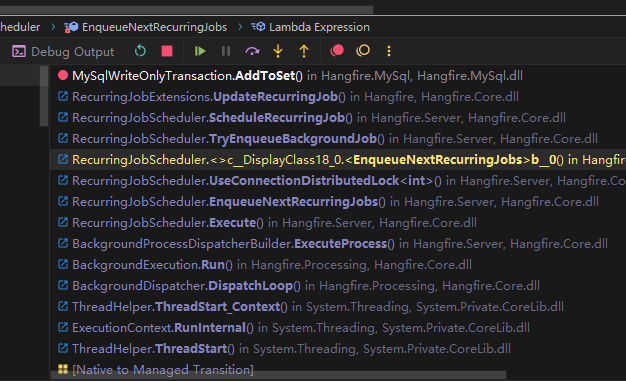Stop debugging with the red square
Screen dimensions: 626x382
[x=167, y=51]
